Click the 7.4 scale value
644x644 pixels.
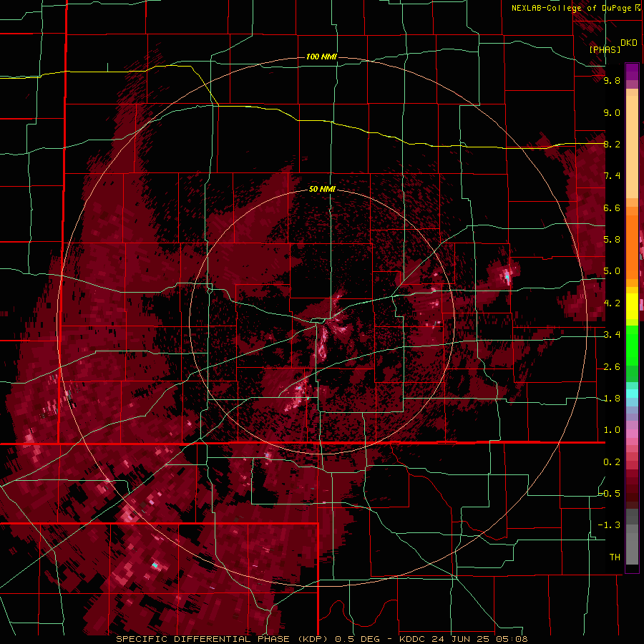pyautogui.click(x=612, y=176)
